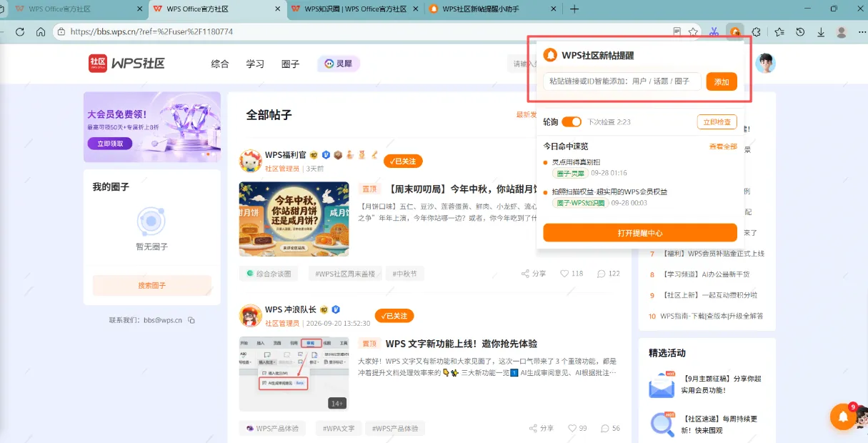Viewport: 868px width, 443px height.
Task: Click the 添加 button
Action: coord(722,81)
